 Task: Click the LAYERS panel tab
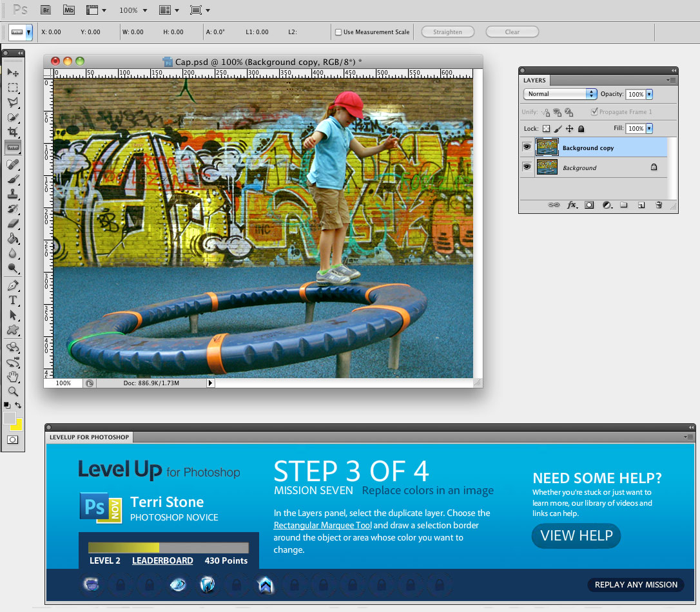(x=534, y=81)
